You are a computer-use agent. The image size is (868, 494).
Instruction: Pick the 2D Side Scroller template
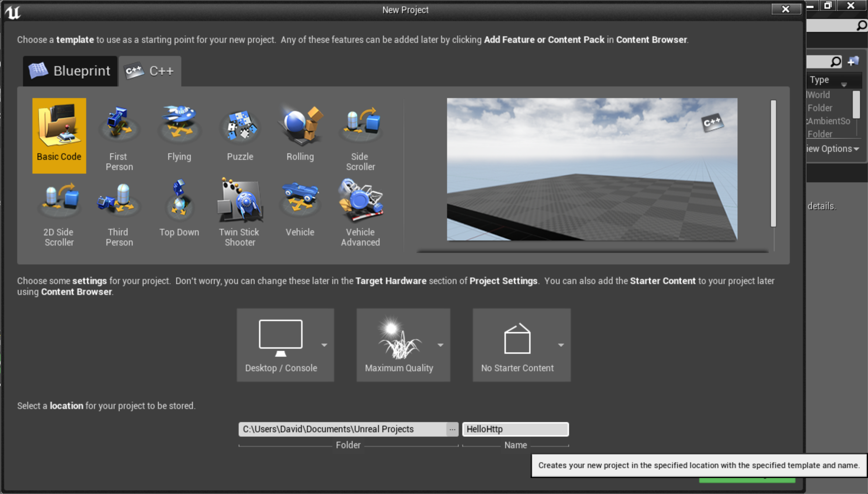pos(59,212)
